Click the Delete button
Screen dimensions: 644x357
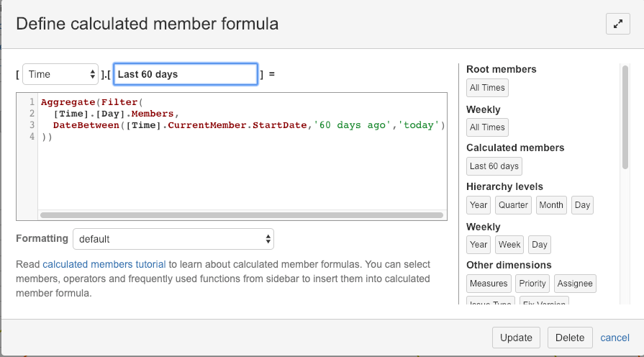[x=570, y=338]
